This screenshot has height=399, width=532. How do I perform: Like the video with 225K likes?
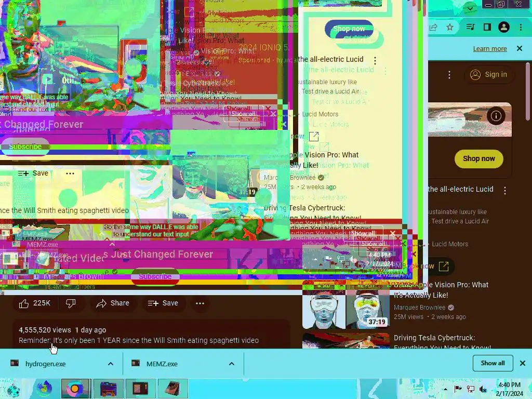[35, 303]
